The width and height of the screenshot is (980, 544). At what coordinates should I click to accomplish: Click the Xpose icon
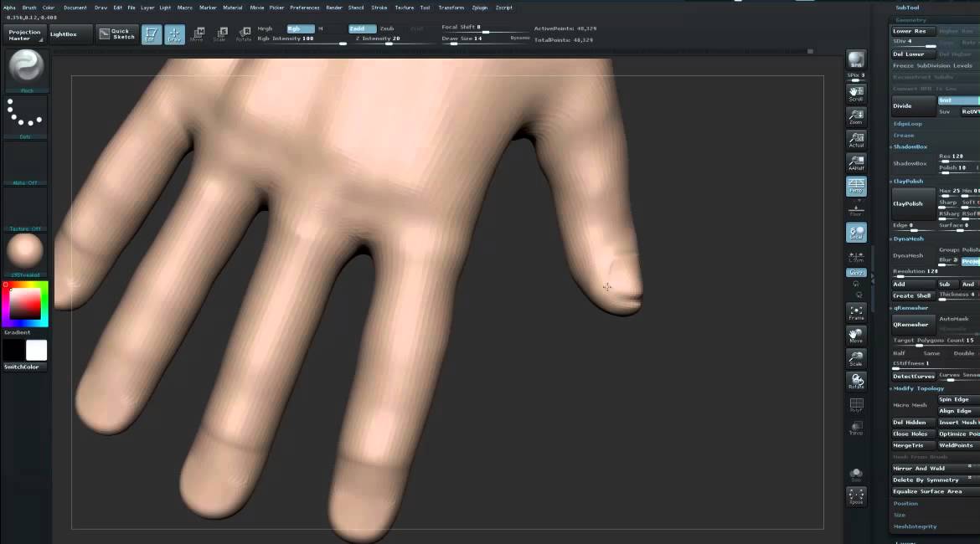[x=856, y=497]
